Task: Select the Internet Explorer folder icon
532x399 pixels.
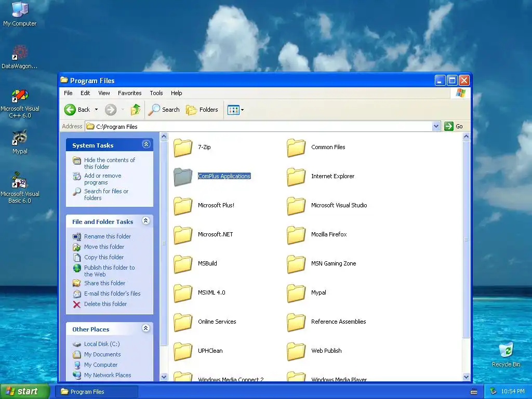Action: click(x=296, y=177)
